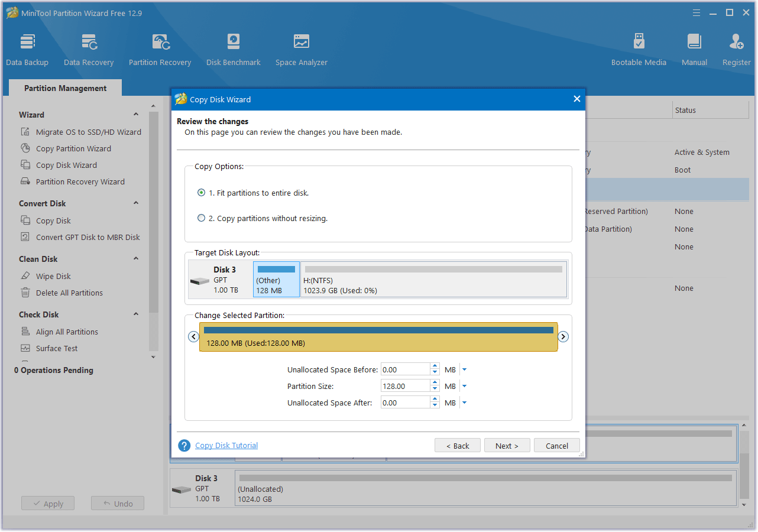Go Back in the wizard
The width and height of the screenshot is (758, 532).
pyautogui.click(x=458, y=446)
